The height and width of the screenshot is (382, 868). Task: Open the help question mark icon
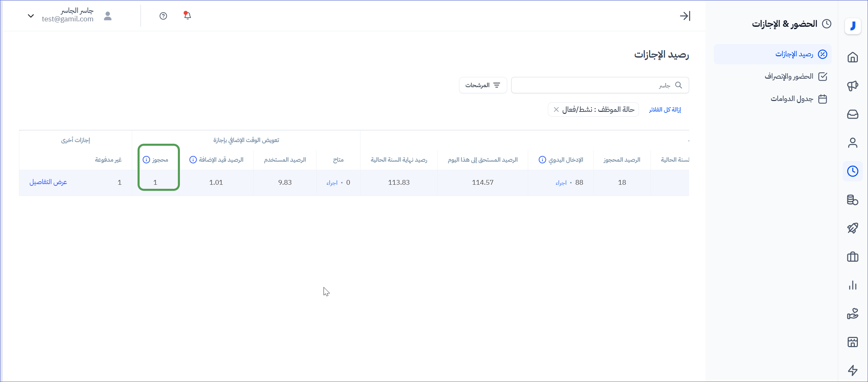pos(163,16)
